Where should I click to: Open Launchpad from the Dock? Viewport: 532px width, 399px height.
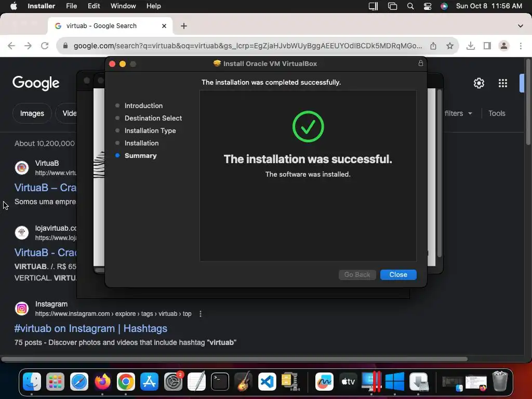point(55,382)
